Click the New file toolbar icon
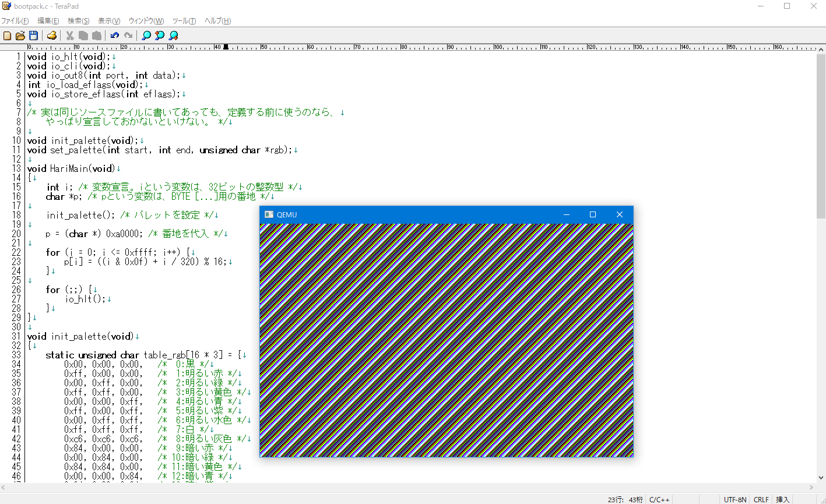Screen dimensions: 826x504 8,36
